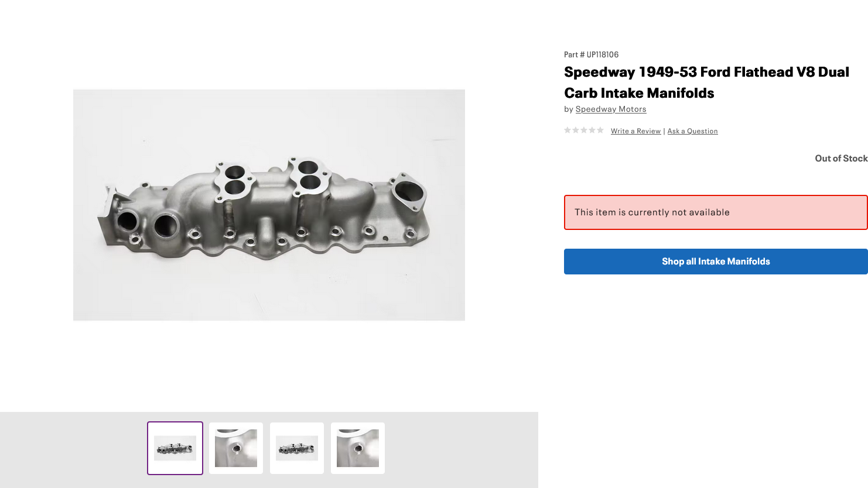
Task: Open the Speedway Motors brand link
Action: coord(611,109)
